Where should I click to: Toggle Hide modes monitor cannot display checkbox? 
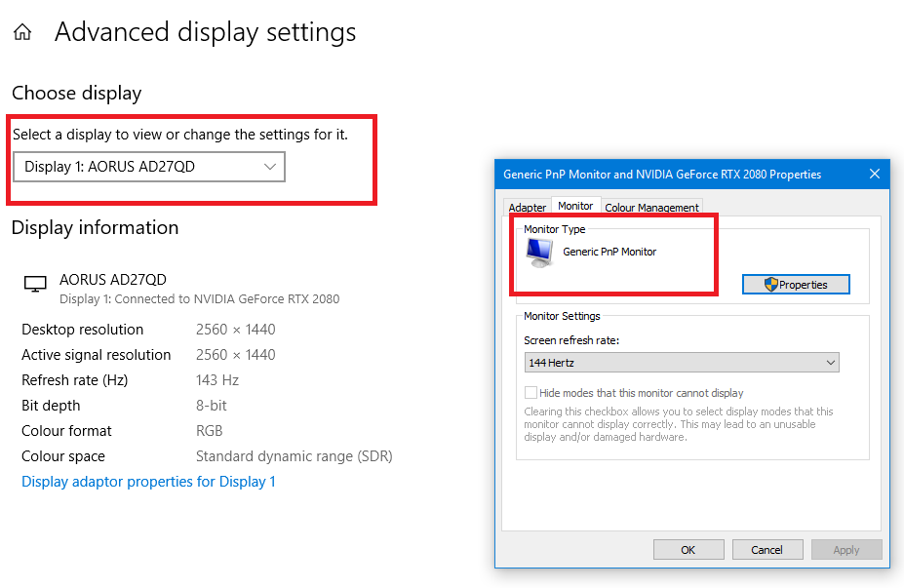pos(531,393)
